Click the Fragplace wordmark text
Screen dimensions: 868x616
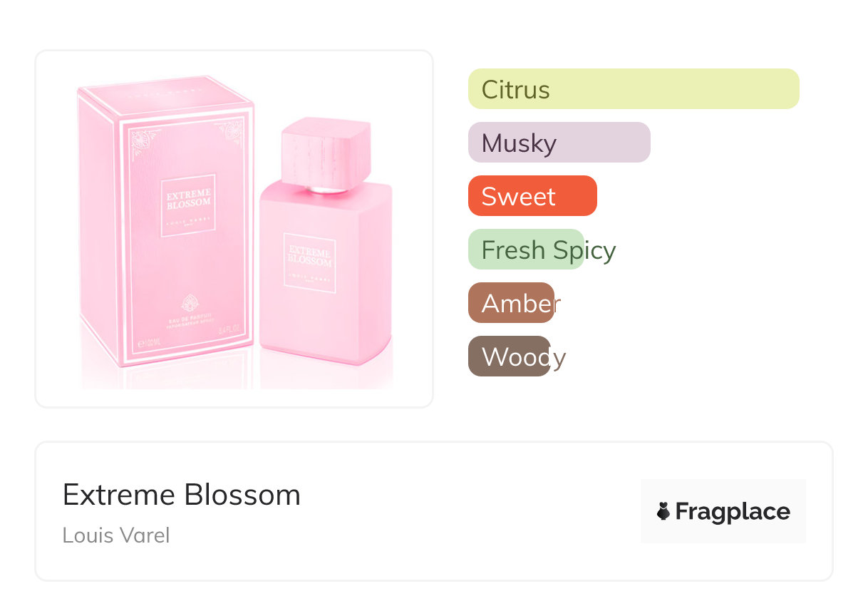(x=733, y=511)
